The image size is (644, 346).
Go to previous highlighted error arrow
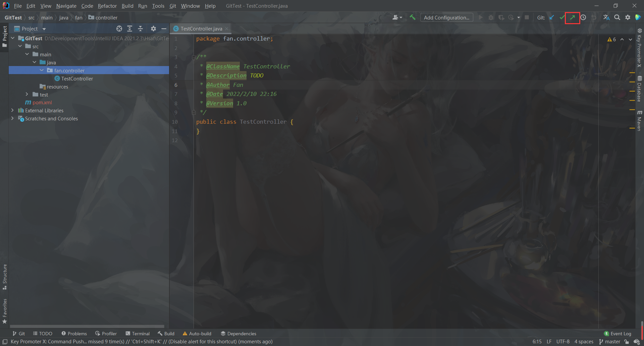[x=622, y=40]
